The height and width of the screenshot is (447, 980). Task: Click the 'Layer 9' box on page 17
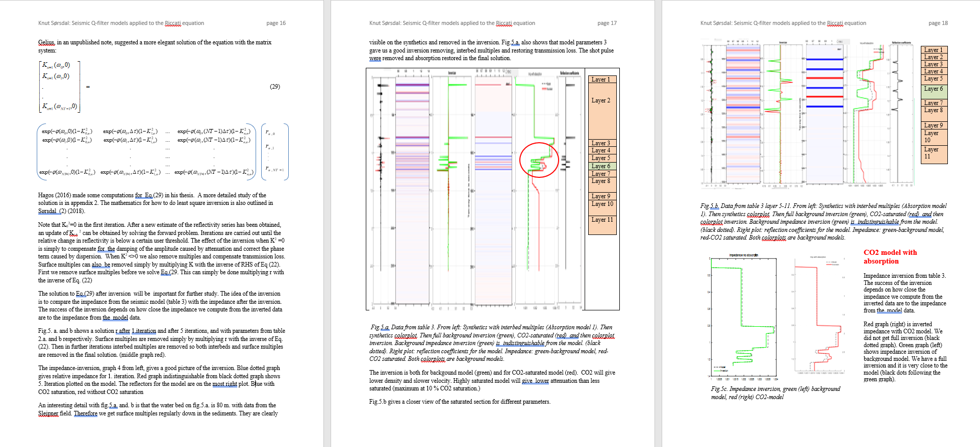pos(602,196)
